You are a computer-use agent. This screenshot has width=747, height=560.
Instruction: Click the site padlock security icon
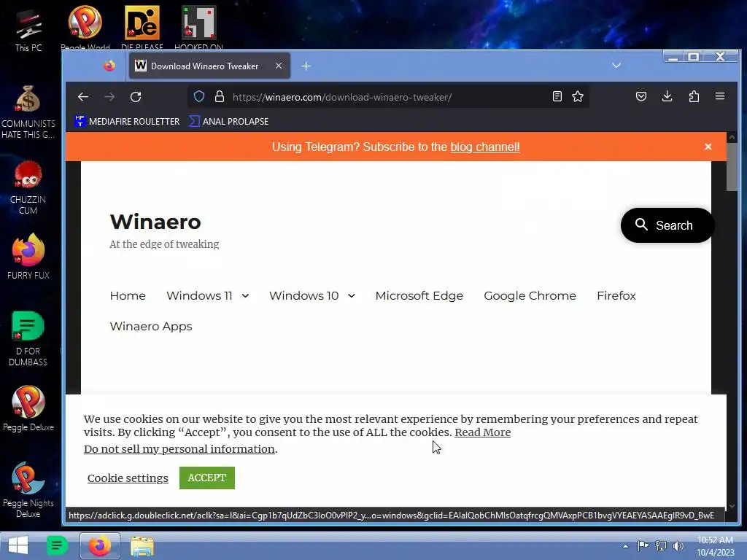219,97
